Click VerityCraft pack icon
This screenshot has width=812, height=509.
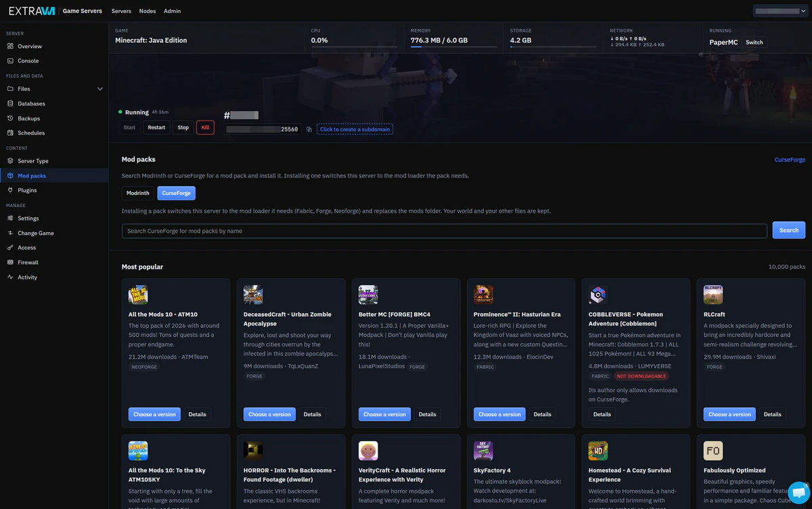(368, 451)
